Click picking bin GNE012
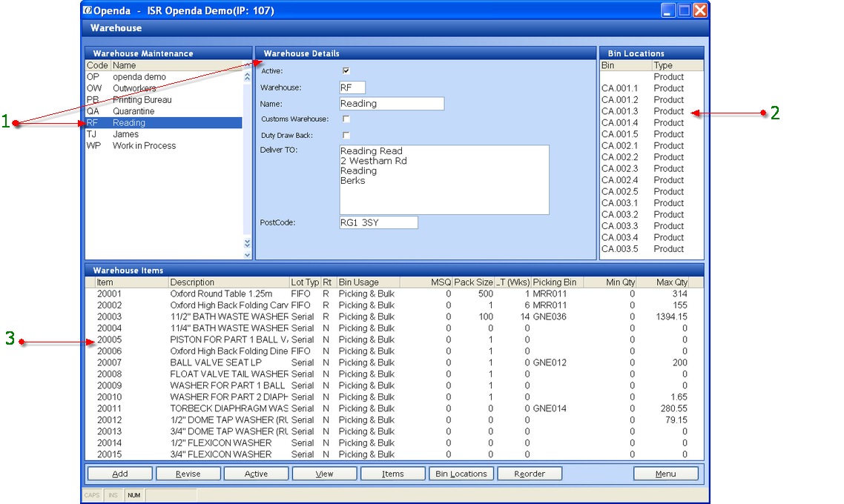The image size is (844, 504). [550, 362]
